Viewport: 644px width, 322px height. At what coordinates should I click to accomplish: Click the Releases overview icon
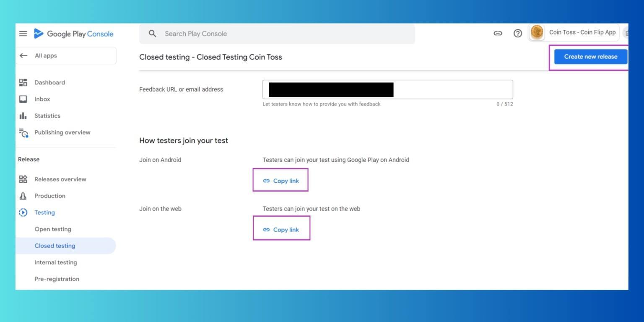point(23,179)
